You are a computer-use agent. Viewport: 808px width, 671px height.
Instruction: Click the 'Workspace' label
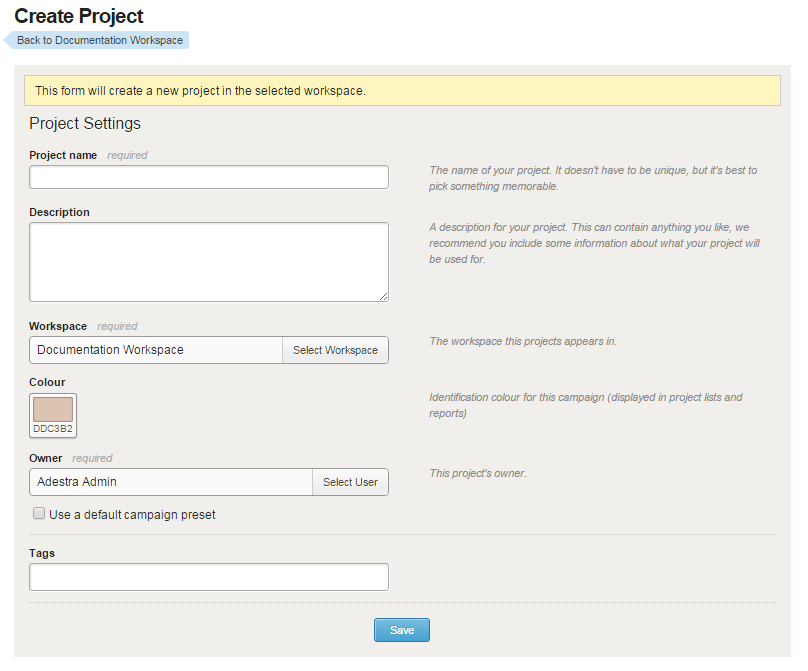click(x=58, y=326)
